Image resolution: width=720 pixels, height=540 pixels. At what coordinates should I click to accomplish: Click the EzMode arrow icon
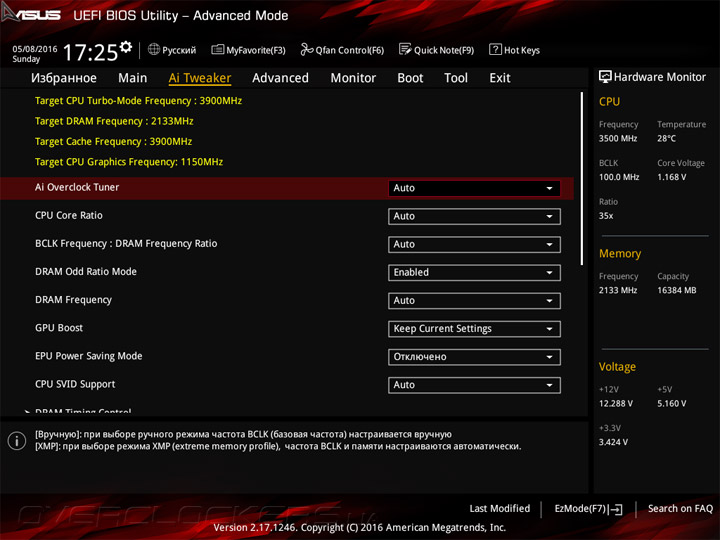[x=616, y=509]
